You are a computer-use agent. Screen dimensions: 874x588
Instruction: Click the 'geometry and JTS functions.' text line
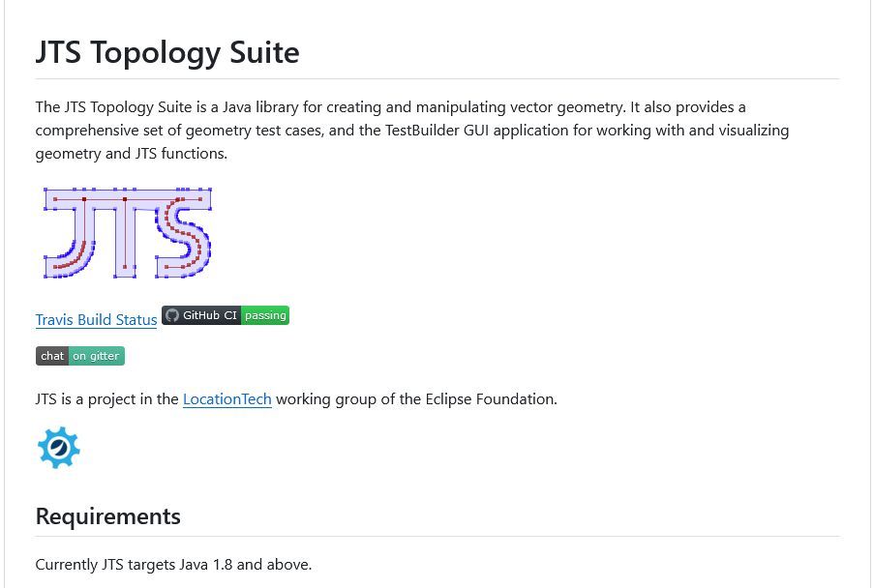(x=132, y=154)
